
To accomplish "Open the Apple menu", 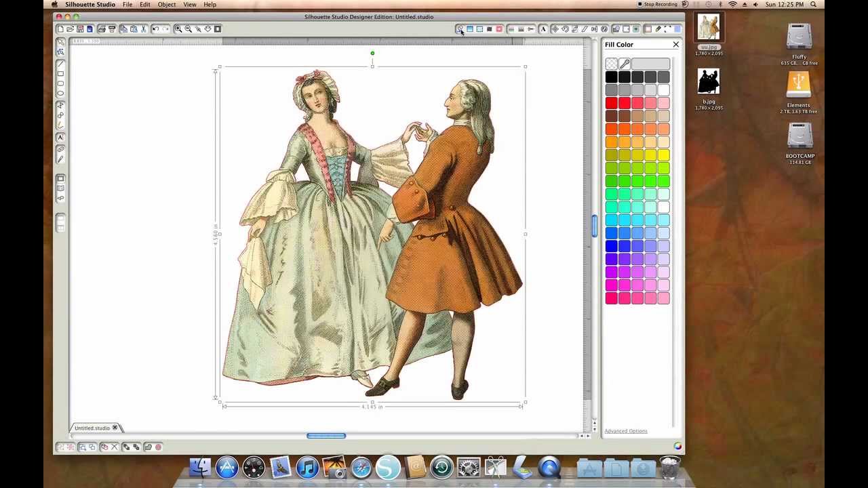I will click(54, 5).
